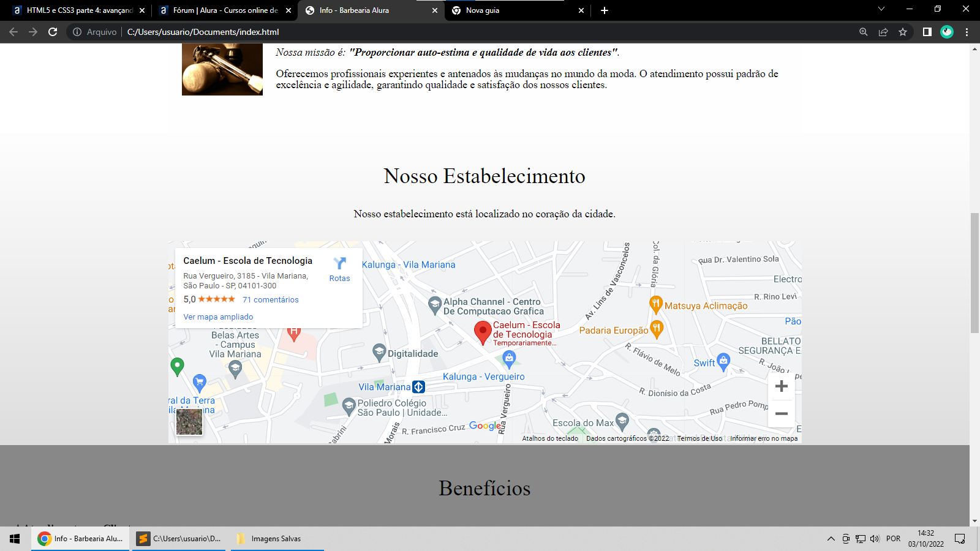
Task: Reload the current page
Action: pyautogui.click(x=53, y=32)
